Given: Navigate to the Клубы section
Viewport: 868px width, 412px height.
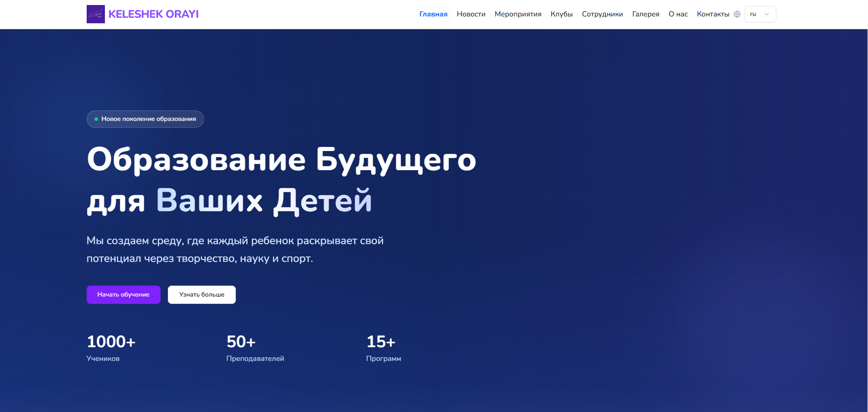Looking at the screenshot, I should click(x=561, y=14).
